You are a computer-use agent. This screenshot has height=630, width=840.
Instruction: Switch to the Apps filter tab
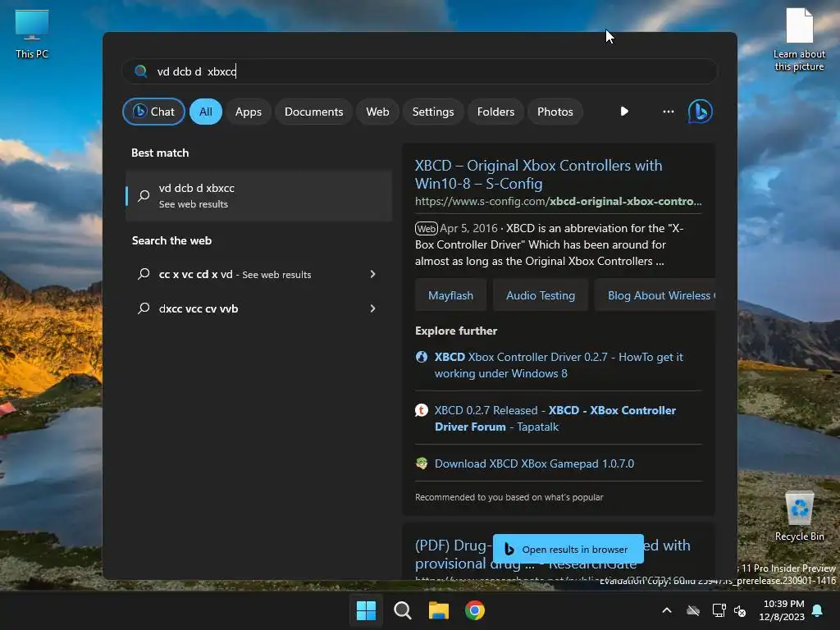(x=248, y=112)
